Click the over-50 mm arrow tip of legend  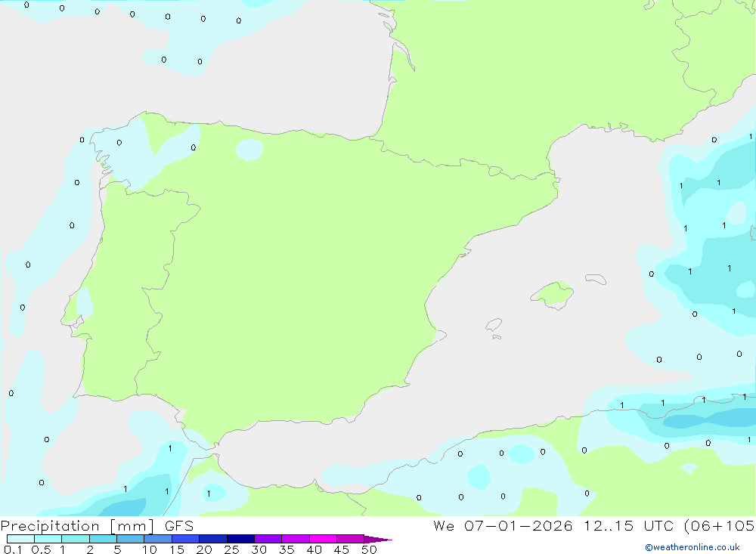pos(378,540)
